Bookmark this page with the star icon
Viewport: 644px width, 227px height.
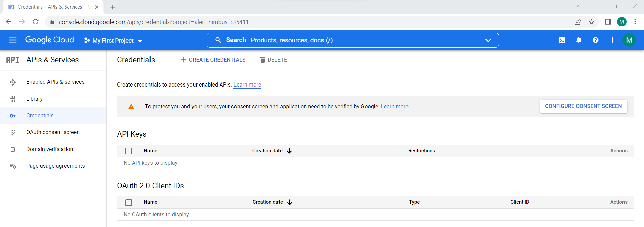591,22
